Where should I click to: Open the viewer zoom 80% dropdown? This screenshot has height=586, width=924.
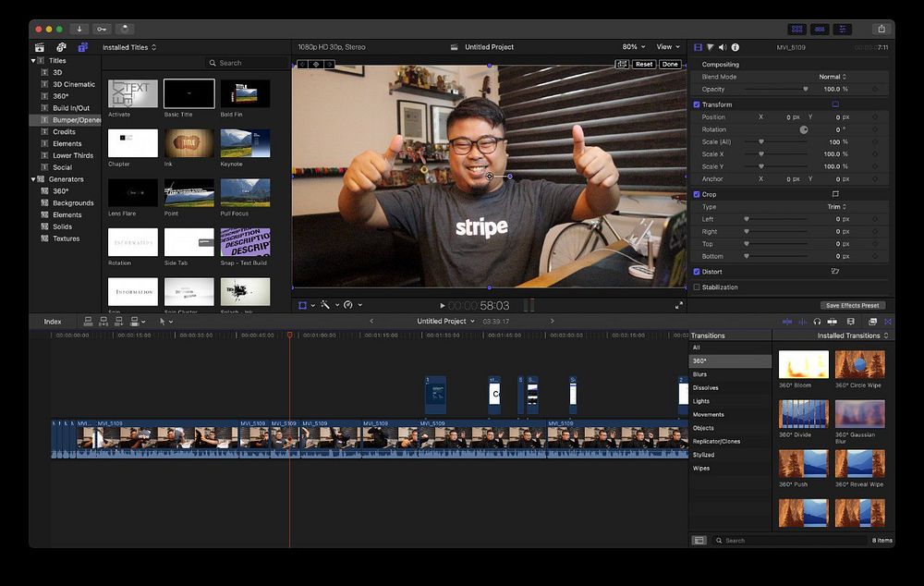(632, 47)
